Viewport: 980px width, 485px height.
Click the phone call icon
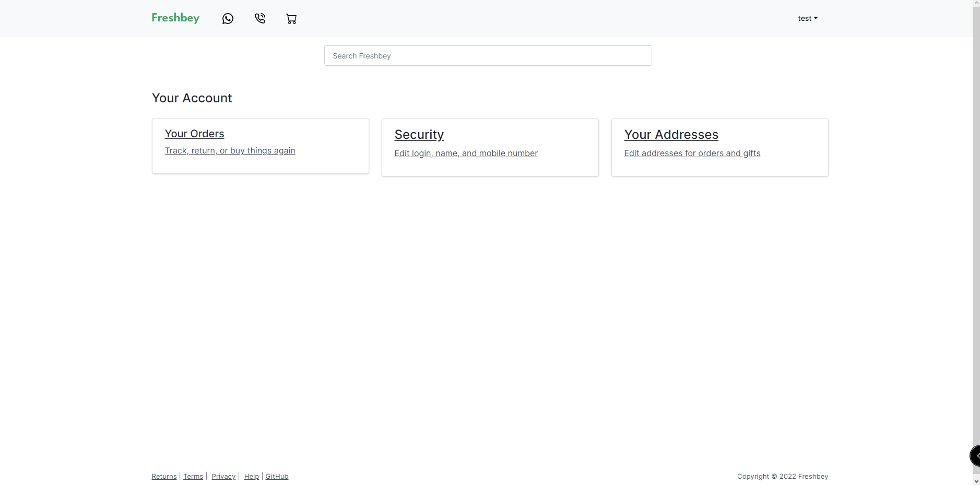pyautogui.click(x=259, y=18)
